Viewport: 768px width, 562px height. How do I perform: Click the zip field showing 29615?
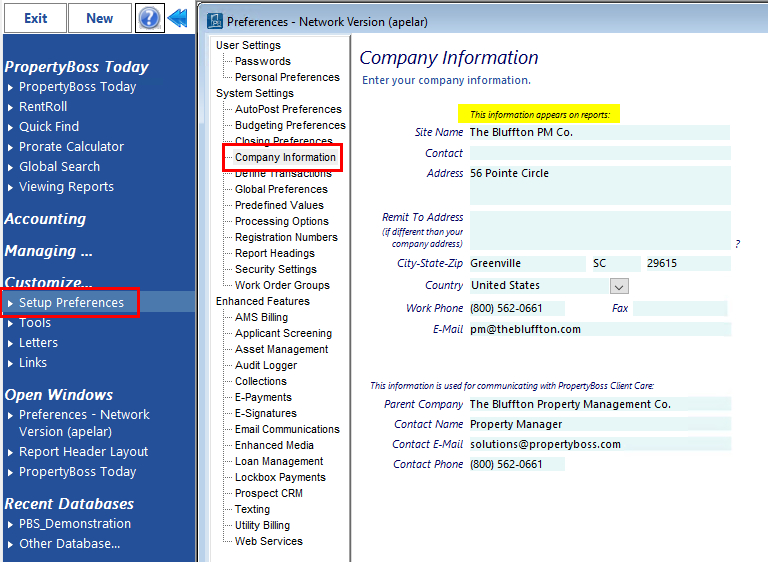click(688, 264)
